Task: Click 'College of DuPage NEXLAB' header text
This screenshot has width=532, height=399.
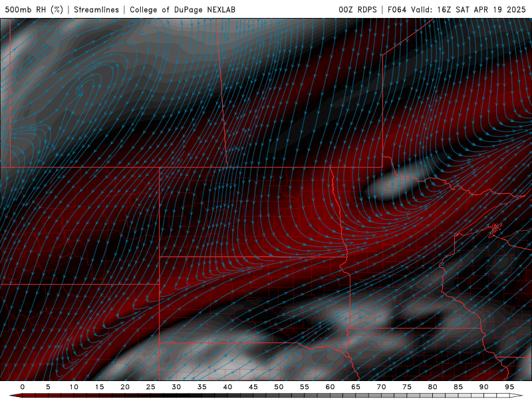Action: [x=182, y=9]
